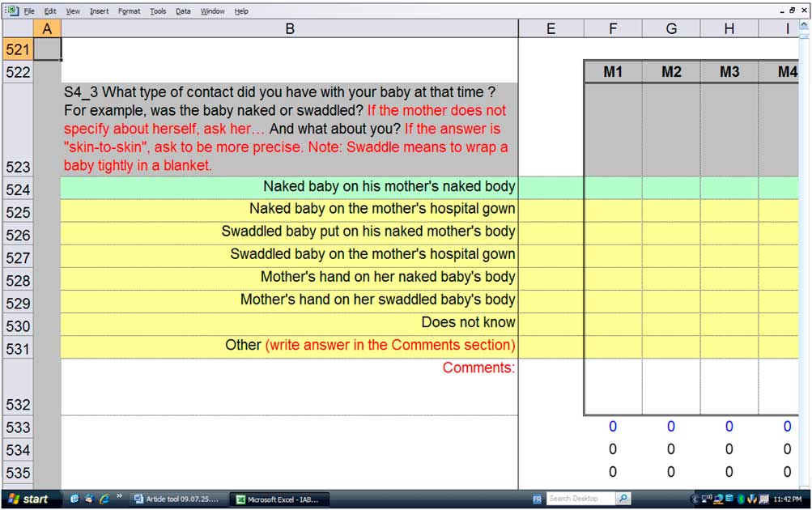Click M2 cell for 'Does not know' row
Image resolution: width=812 pixels, height=510 pixels.
point(671,323)
